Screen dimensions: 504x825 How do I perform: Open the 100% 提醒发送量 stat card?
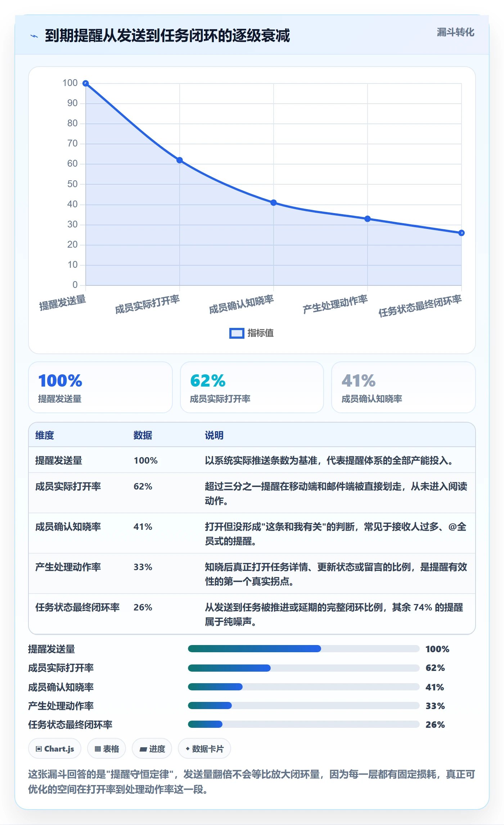(100, 387)
